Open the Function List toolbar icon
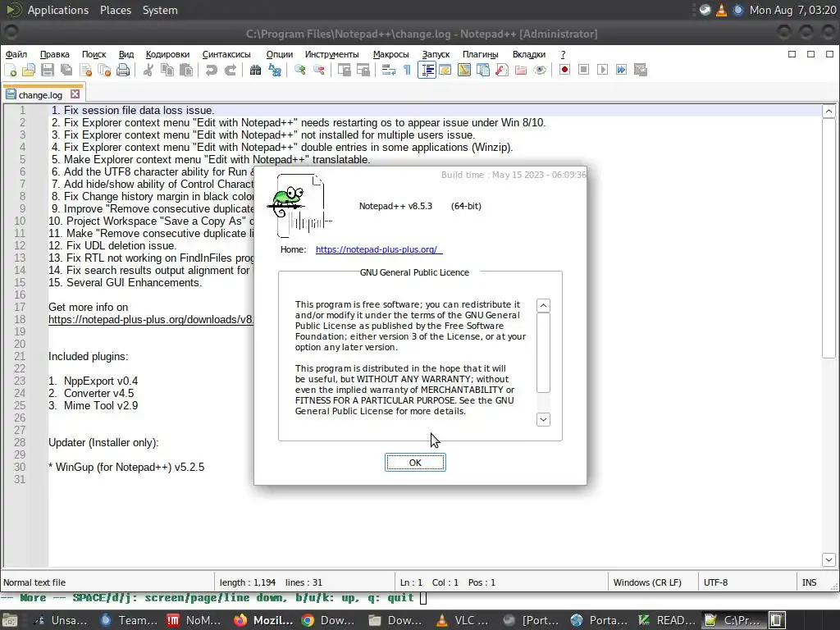This screenshot has height=630, width=840. click(502, 70)
